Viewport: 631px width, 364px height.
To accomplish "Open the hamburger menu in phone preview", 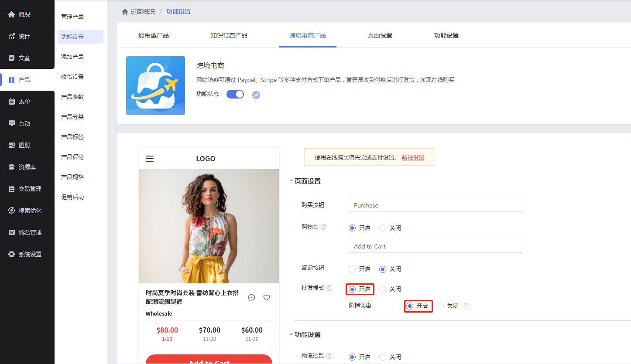I will 150,159.
